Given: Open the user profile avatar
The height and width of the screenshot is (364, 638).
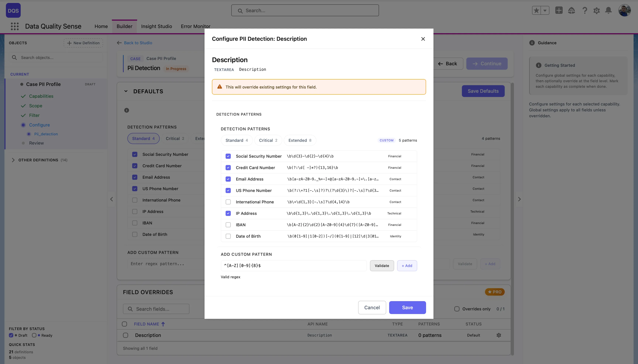Looking at the screenshot, I should pos(625,10).
